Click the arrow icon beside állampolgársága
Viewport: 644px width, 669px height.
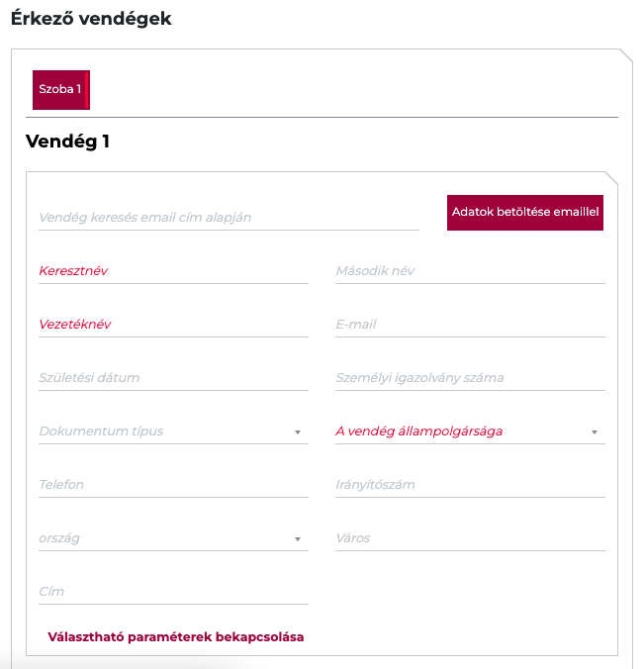(595, 432)
